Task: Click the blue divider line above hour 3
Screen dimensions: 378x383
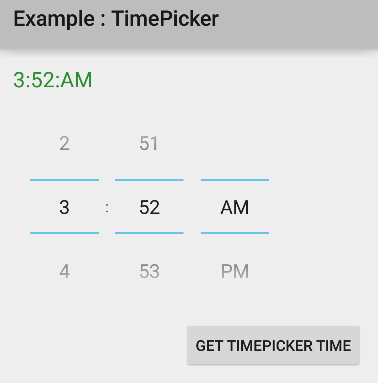Action: (x=64, y=180)
